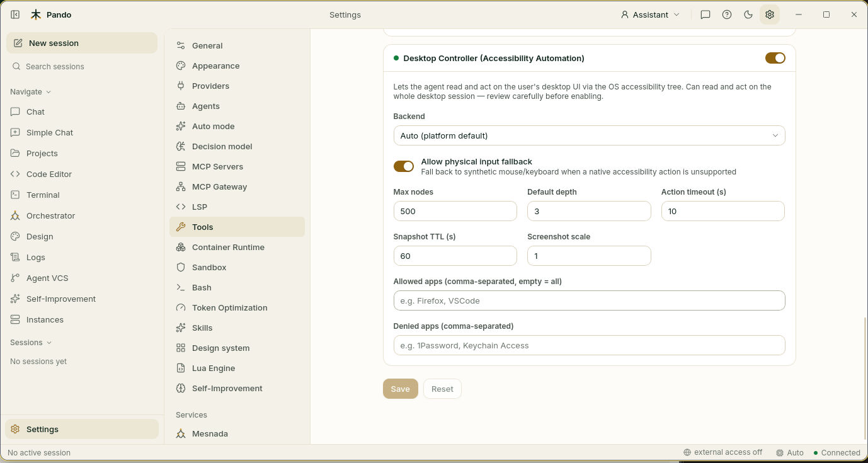This screenshot has height=463, width=868.
Task: Open the Assistant profile dropdown
Action: (650, 14)
